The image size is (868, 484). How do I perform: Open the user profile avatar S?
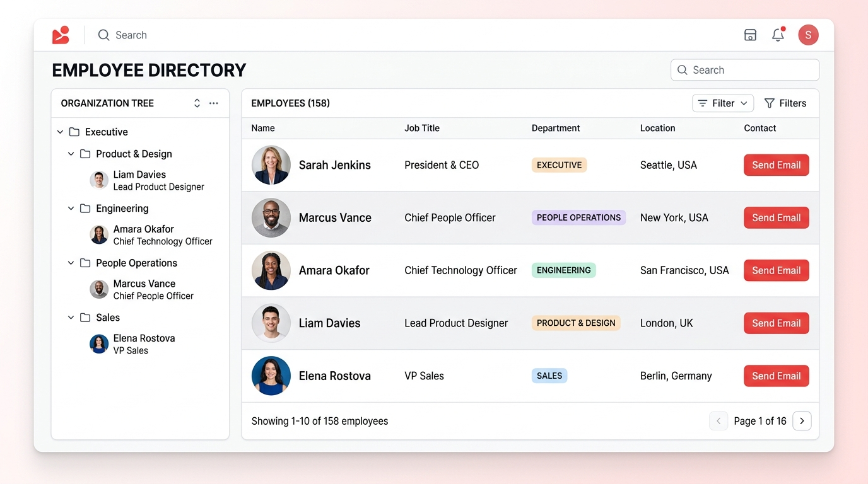[x=808, y=35]
